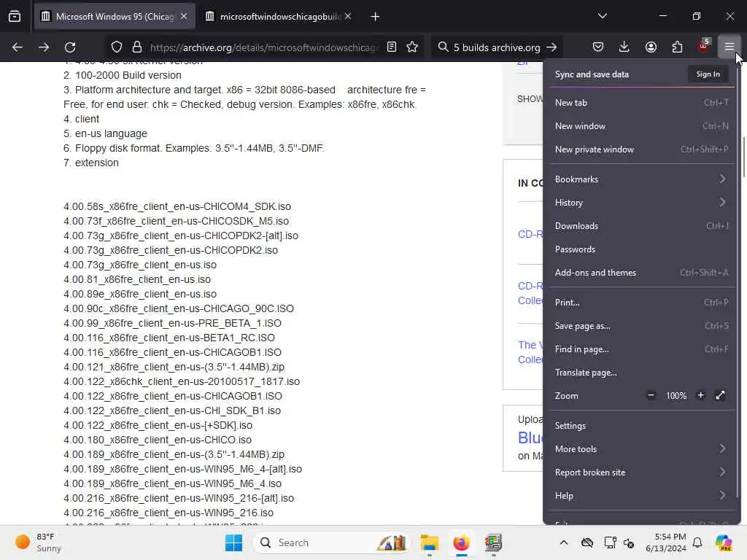Toggle reader view icon
The image size is (747, 560).
tap(392, 47)
